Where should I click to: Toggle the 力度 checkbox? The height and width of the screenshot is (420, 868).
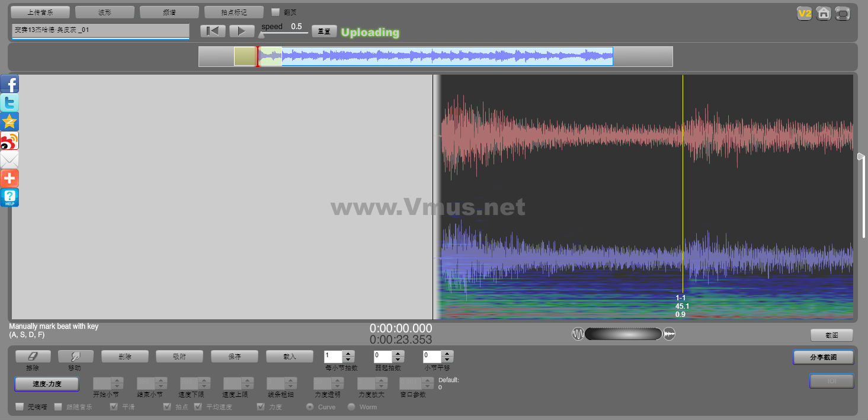(x=261, y=407)
